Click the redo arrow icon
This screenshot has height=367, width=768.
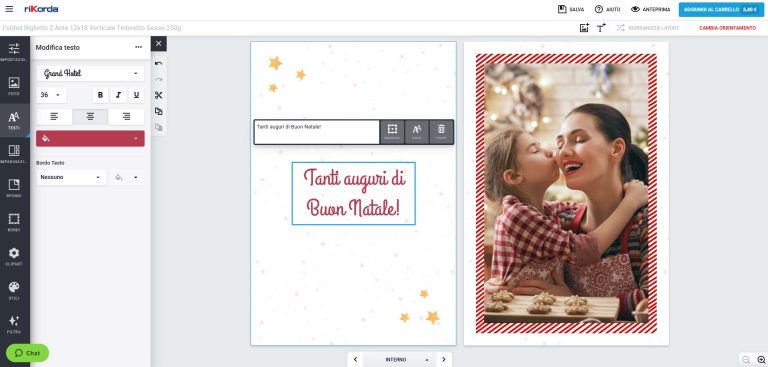point(158,79)
